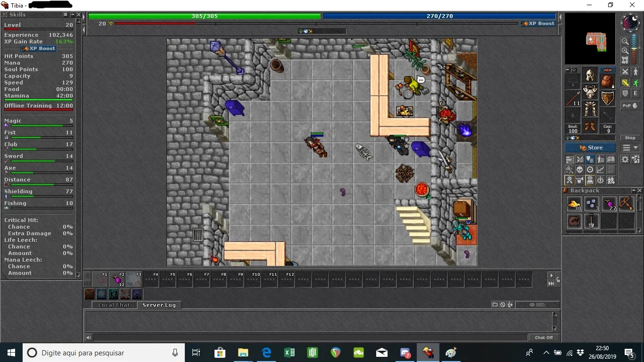Toggle the standing figure stand mode

[x=635, y=72]
